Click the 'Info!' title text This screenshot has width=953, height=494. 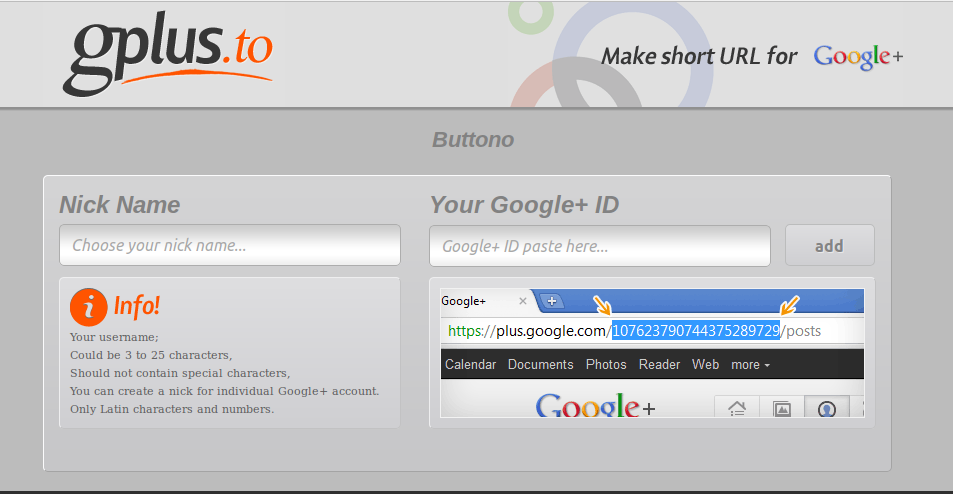point(137,306)
